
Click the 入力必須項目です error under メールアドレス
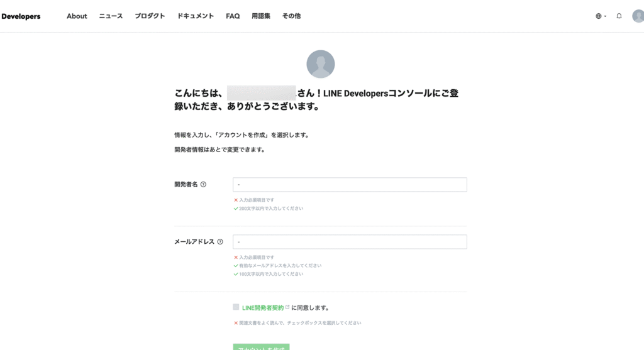point(257,257)
